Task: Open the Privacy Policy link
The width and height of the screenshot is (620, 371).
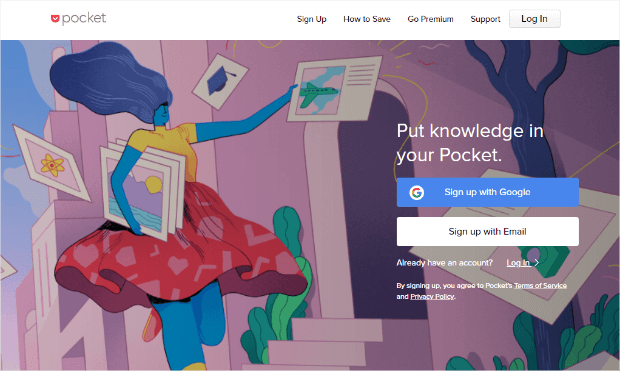Action: click(432, 296)
